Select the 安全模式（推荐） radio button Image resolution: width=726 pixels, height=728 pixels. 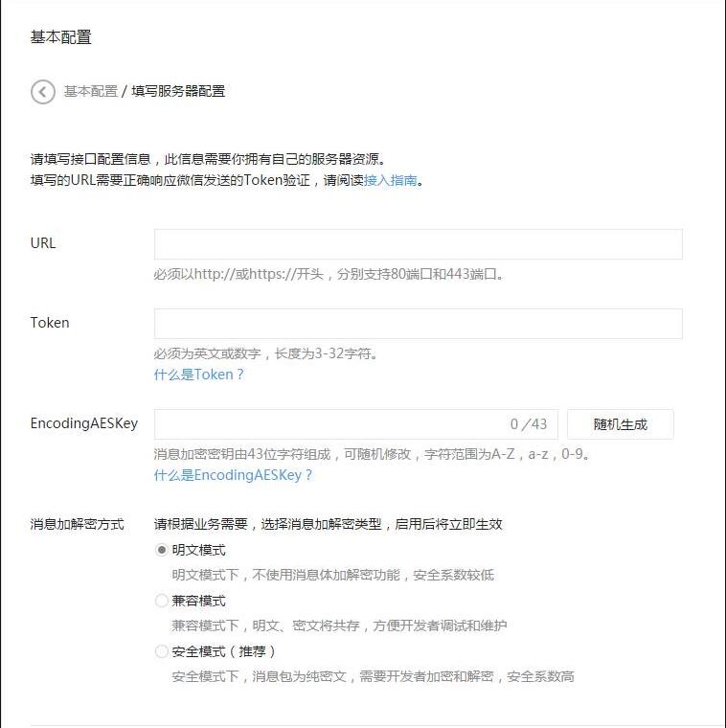[161, 651]
